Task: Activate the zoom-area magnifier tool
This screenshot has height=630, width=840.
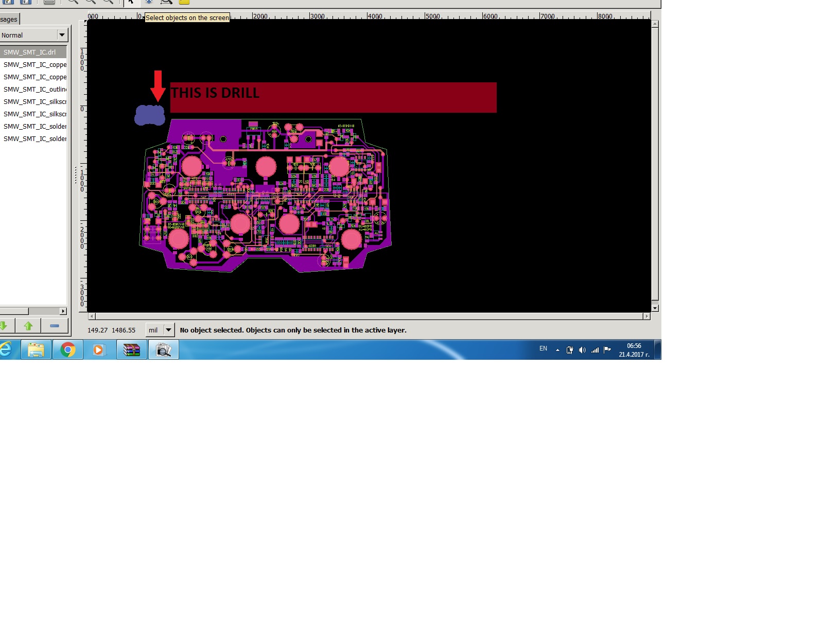Action: pos(166,2)
